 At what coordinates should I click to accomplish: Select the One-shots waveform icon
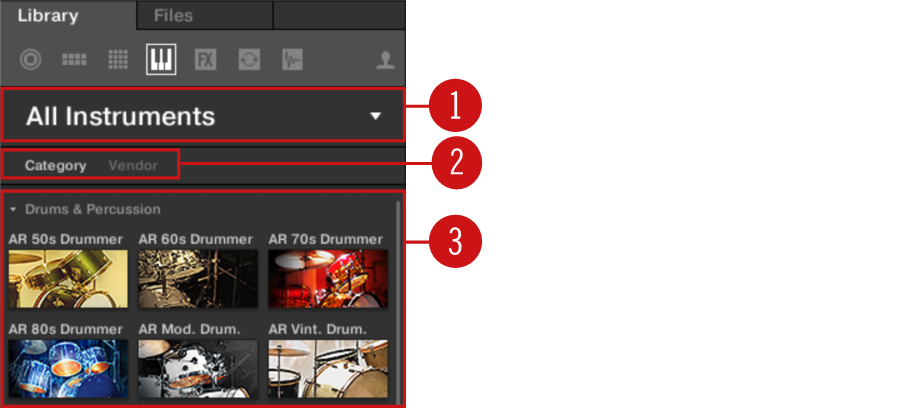[x=292, y=60]
